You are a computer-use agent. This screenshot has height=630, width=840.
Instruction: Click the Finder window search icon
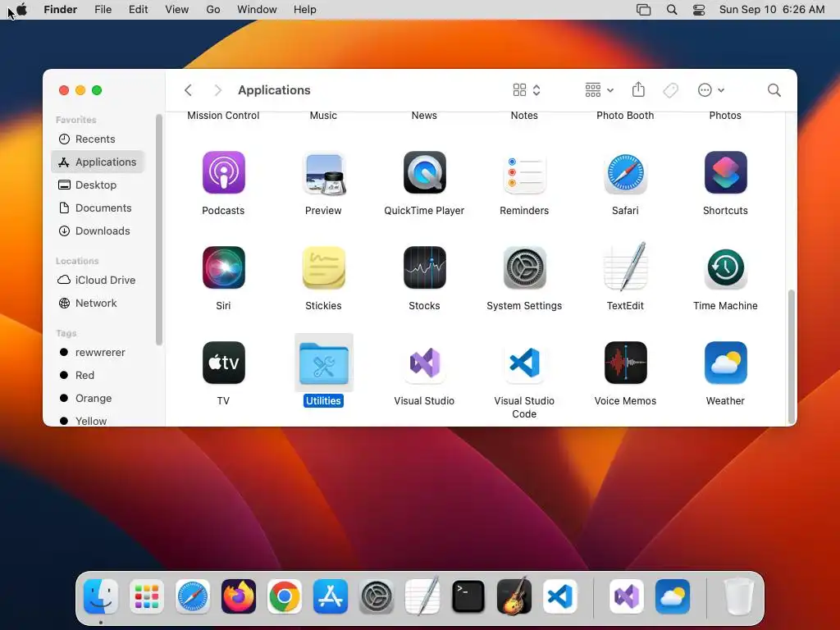774,90
